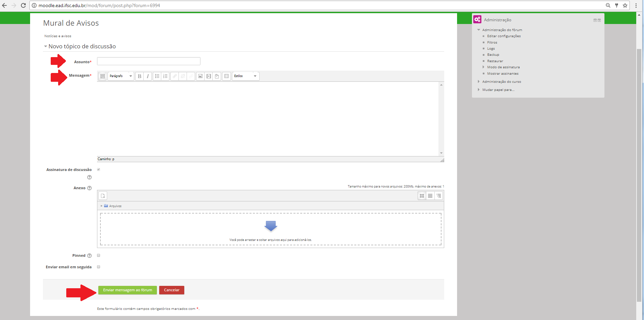Insert a numbered list

tap(165, 76)
